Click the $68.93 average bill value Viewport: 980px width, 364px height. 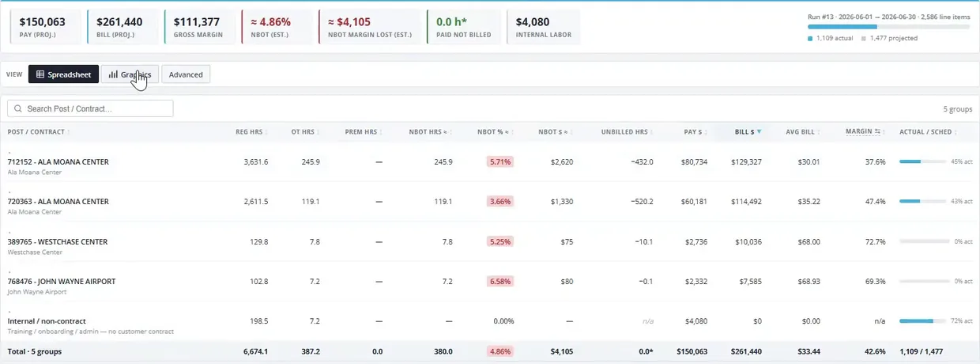pyautogui.click(x=808, y=281)
